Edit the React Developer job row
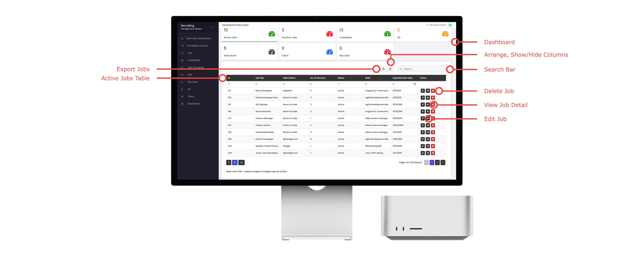 tap(423, 91)
